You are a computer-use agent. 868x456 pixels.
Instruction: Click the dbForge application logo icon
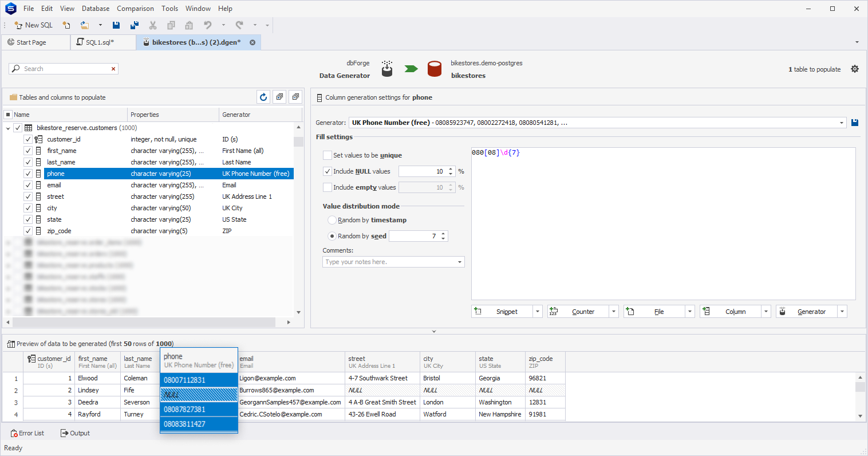(x=10, y=9)
